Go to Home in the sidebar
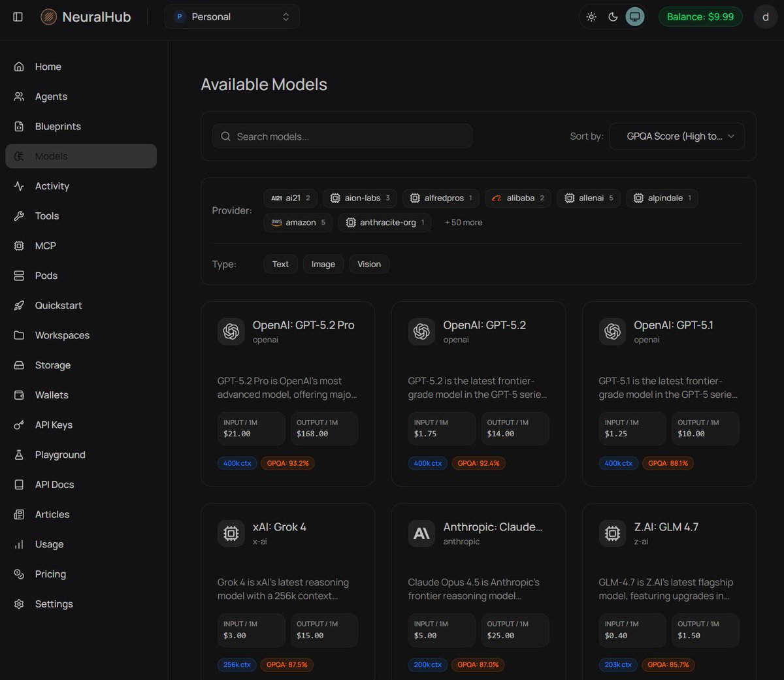Screen dimensions: 784x680 pyautogui.click(x=81, y=67)
